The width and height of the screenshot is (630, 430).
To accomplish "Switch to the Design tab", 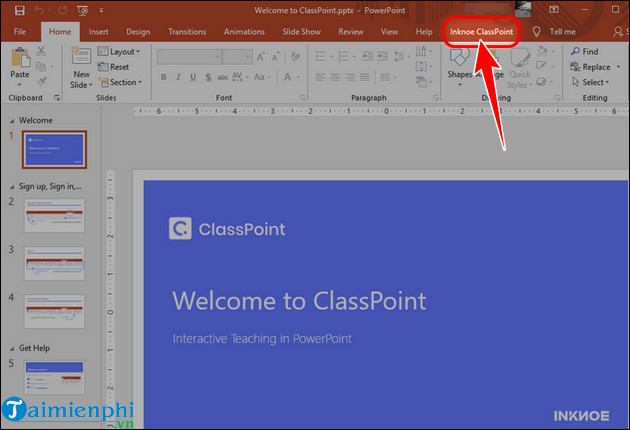I will pyautogui.click(x=138, y=32).
